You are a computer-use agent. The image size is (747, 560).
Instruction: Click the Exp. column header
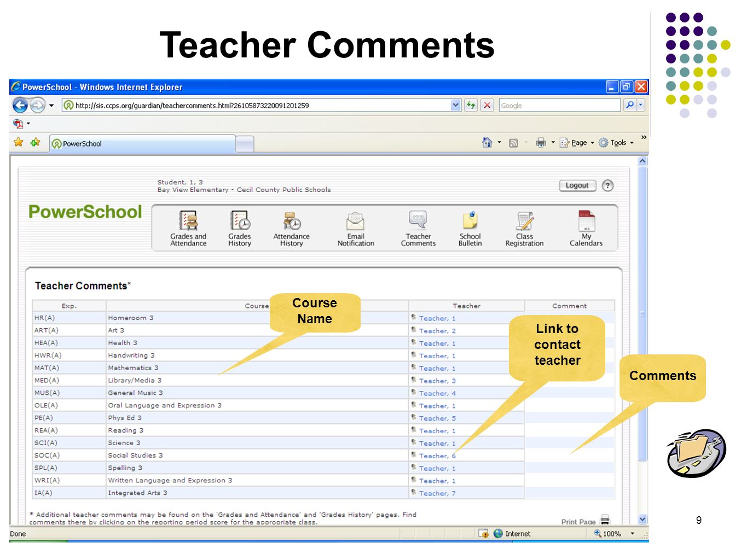point(69,306)
